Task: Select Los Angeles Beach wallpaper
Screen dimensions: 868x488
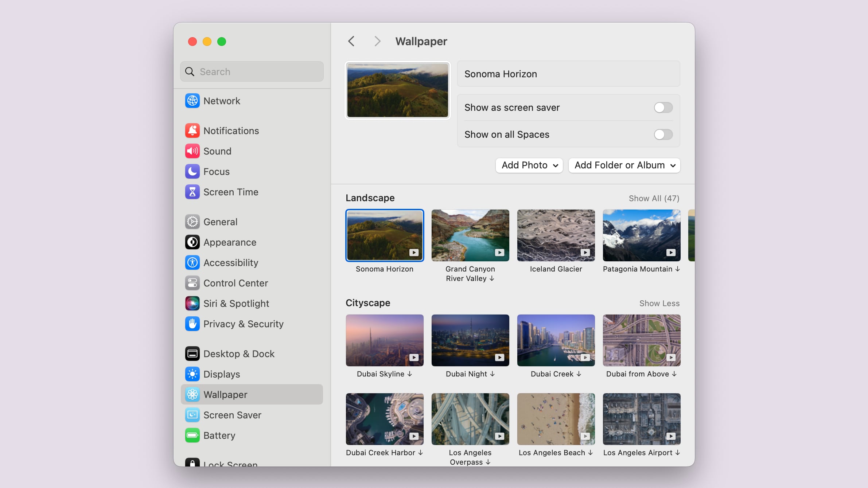Action: tap(556, 418)
